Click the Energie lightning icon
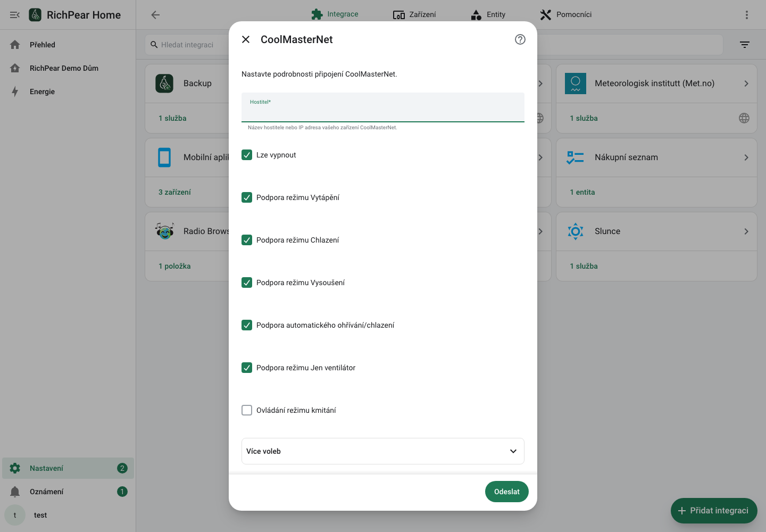 pos(15,92)
